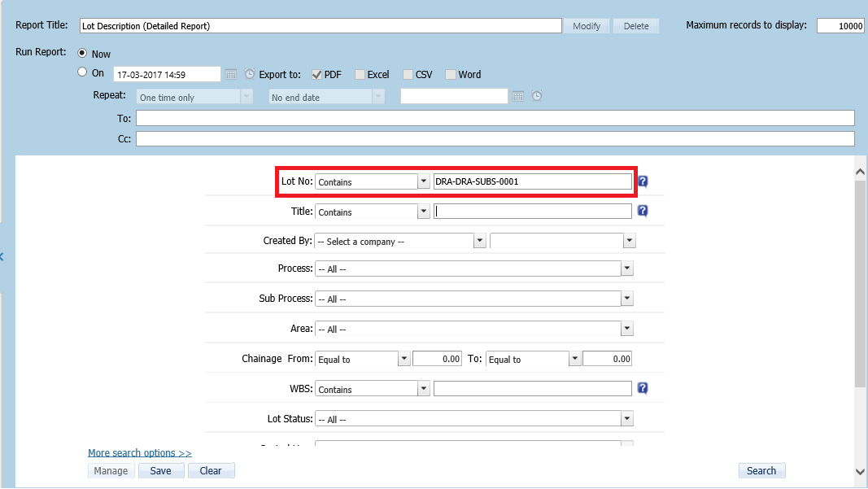The height and width of the screenshot is (489, 868).
Task: Open More search options link
Action: [140, 453]
